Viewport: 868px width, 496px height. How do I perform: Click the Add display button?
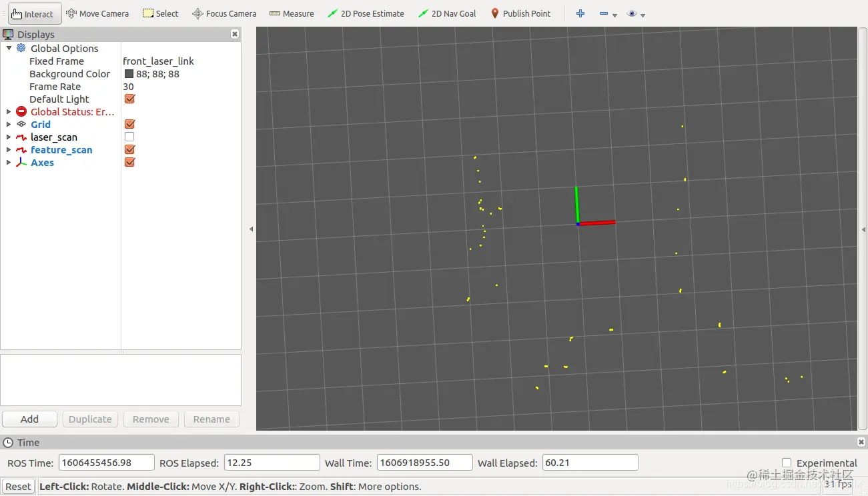click(x=29, y=419)
